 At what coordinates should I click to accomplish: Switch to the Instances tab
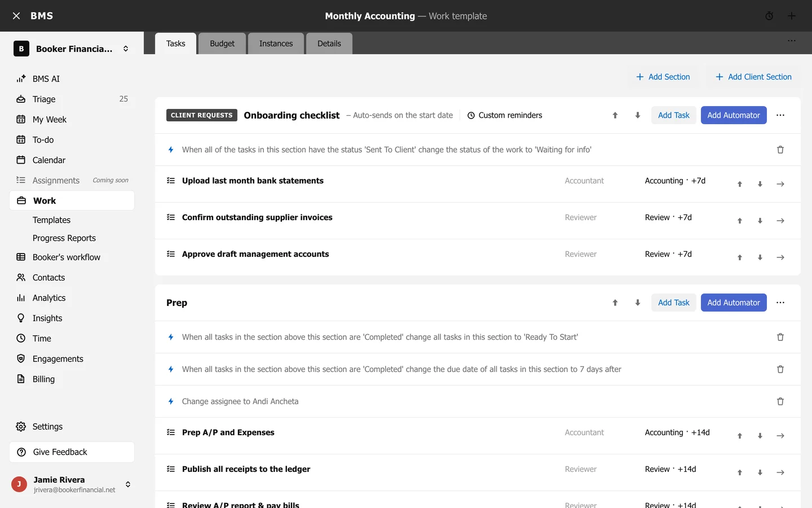pos(276,43)
